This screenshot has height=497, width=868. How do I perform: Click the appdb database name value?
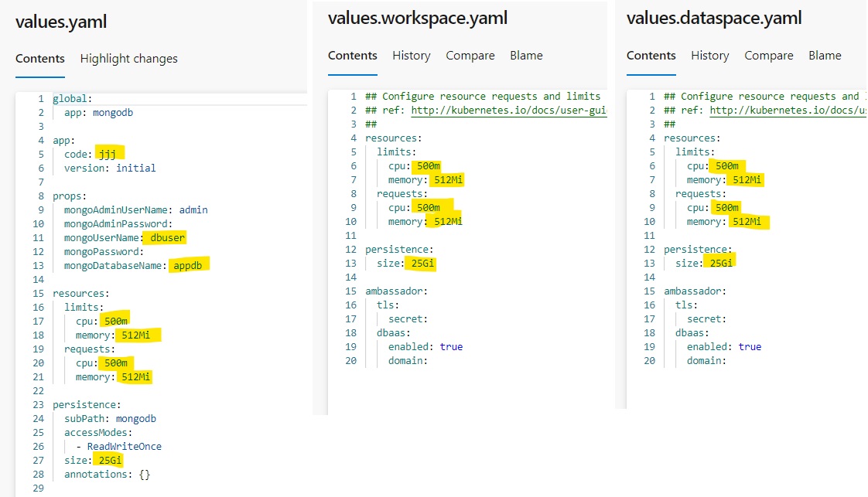click(190, 265)
